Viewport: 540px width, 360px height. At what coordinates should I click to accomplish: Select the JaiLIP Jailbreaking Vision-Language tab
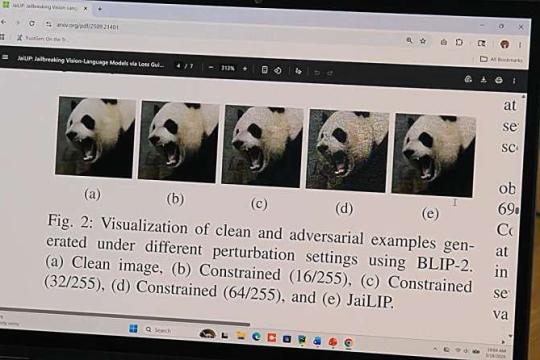(x=45, y=7)
